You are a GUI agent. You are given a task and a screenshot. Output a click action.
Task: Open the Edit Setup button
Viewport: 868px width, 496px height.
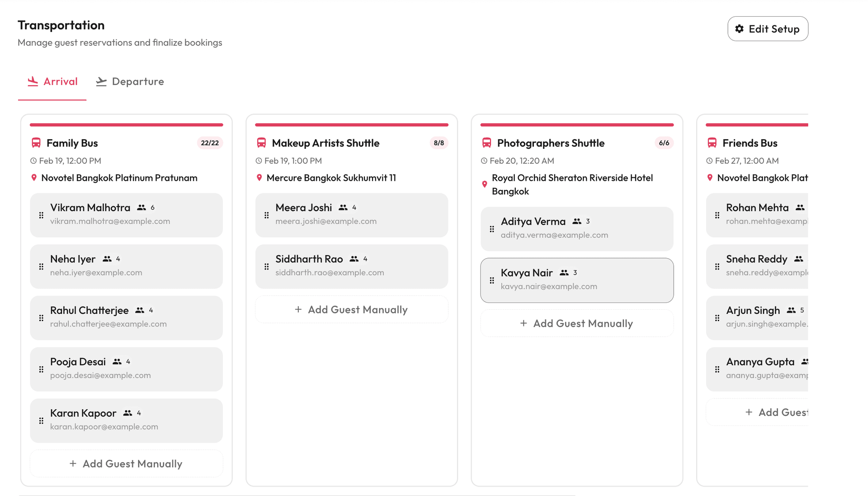click(x=767, y=29)
